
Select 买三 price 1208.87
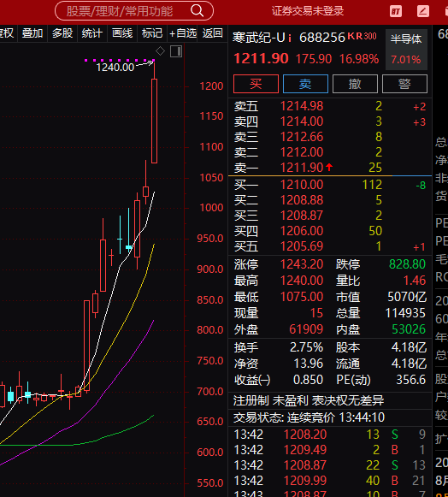pyautogui.click(x=302, y=216)
